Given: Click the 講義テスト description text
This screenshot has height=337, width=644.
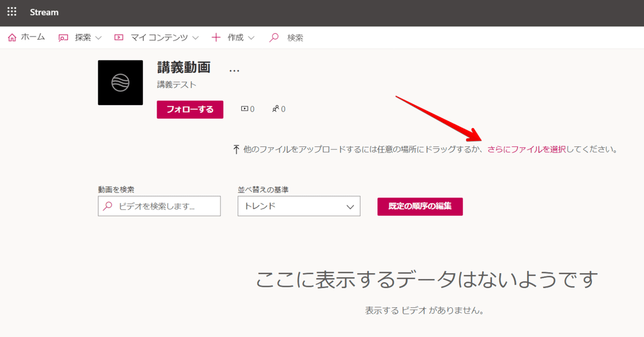Looking at the screenshot, I should point(177,85).
